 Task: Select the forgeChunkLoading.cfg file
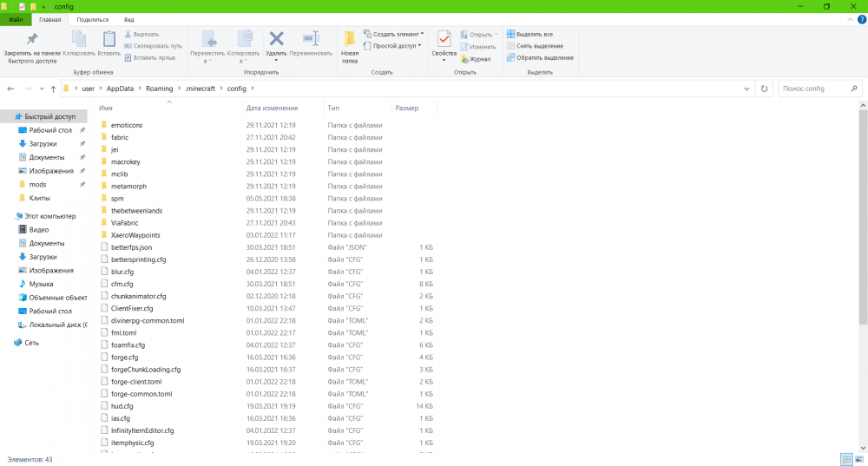(x=146, y=370)
